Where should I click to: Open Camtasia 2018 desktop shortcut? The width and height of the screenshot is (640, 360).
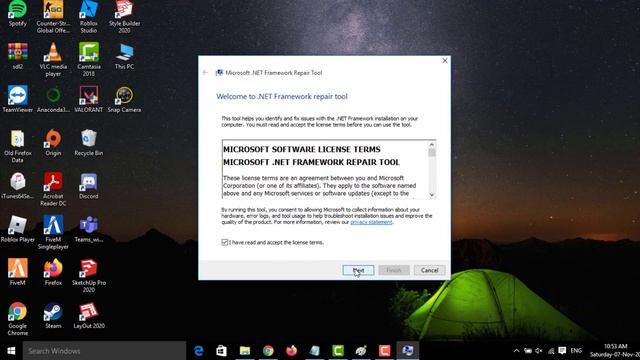tap(89, 59)
